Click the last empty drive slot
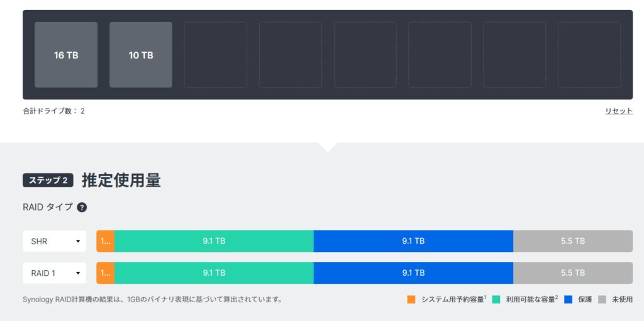This screenshot has height=321, width=644. 589,55
